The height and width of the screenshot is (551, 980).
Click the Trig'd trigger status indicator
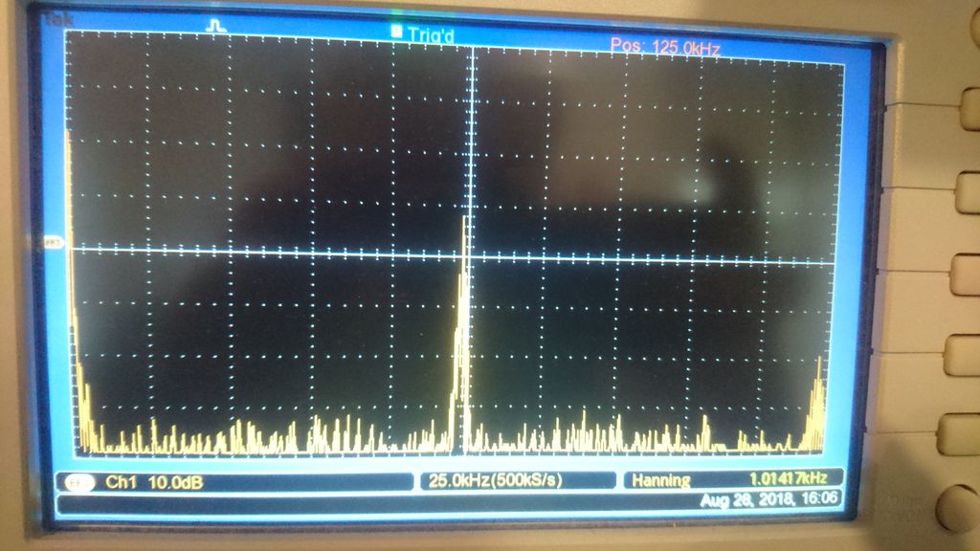[x=423, y=34]
